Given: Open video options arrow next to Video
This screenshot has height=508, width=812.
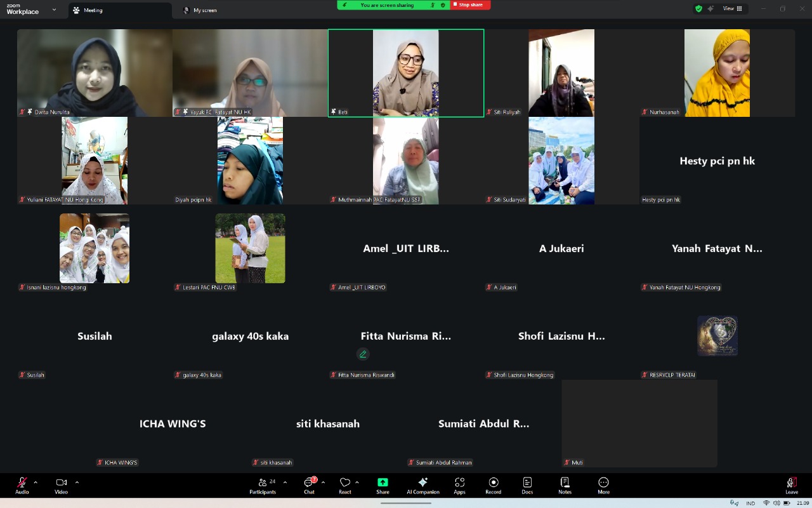Looking at the screenshot, I should point(77,482).
